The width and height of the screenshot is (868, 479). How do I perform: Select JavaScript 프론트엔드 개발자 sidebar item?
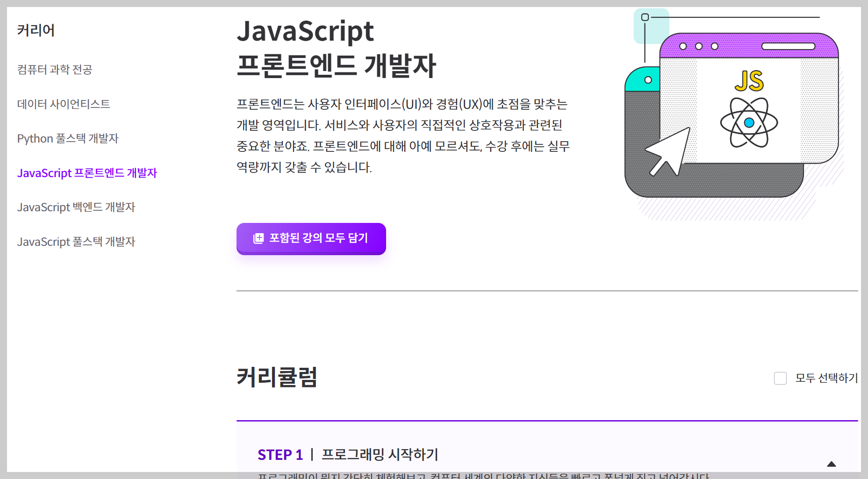[87, 173]
